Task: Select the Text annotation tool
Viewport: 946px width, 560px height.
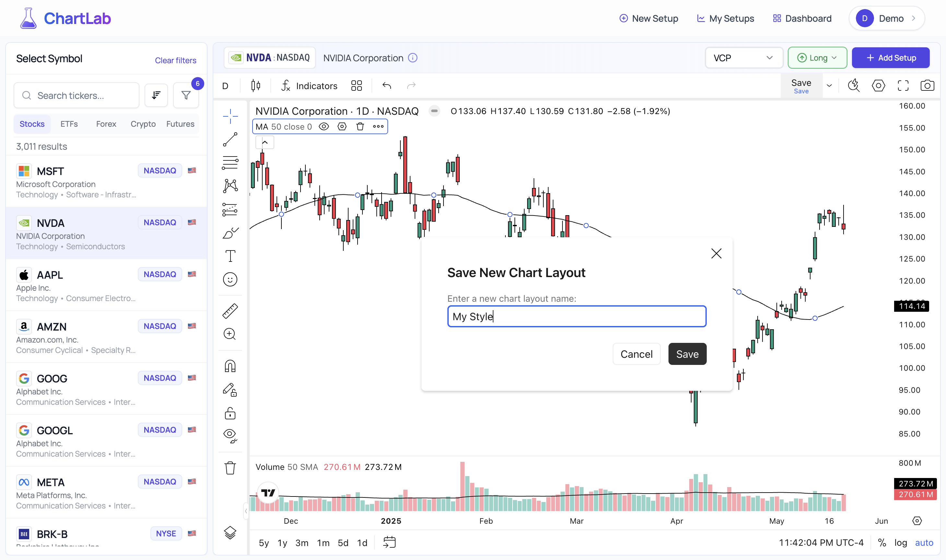Action: pyautogui.click(x=230, y=256)
